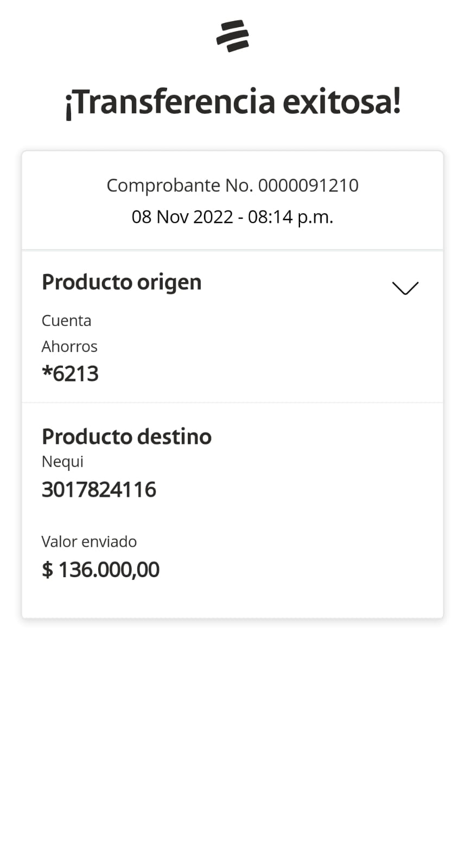
Task: Tap the Cuenta label
Action: coord(66,321)
